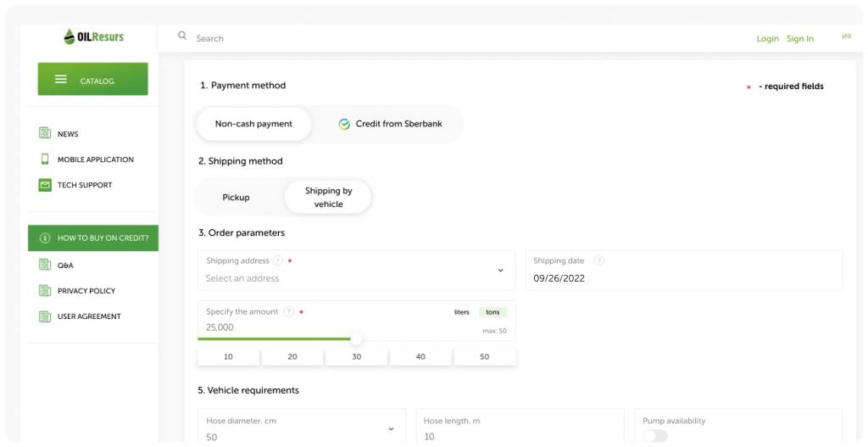
Task: Click the Mobile Application phone icon
Action: click(x=45, y=159)
